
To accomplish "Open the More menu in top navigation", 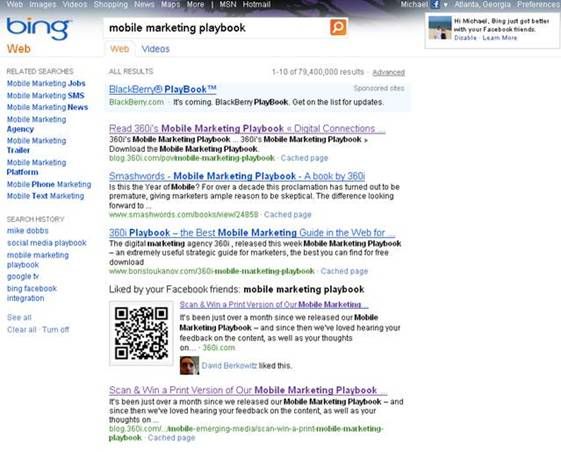I will [195, 4].
